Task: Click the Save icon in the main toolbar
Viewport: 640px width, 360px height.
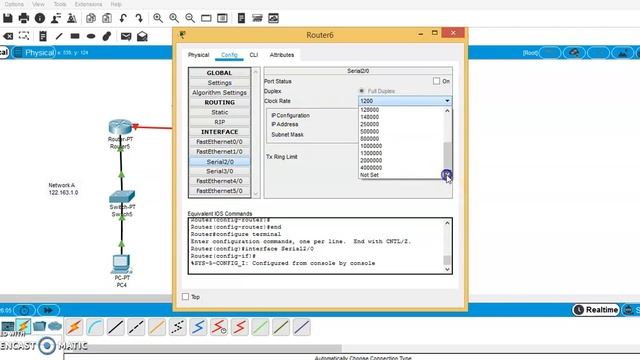Action: 8,18
